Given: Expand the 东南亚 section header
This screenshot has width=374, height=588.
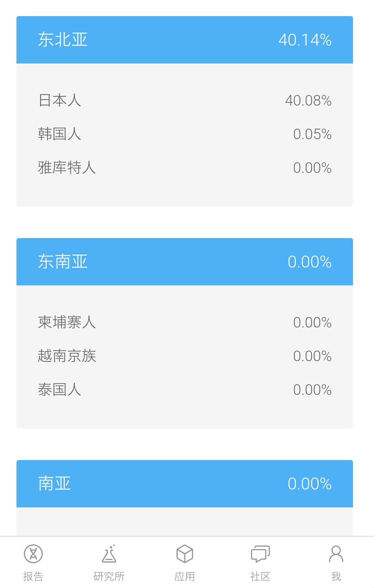Looking at the screenshot, I should (x=185, y=262).
